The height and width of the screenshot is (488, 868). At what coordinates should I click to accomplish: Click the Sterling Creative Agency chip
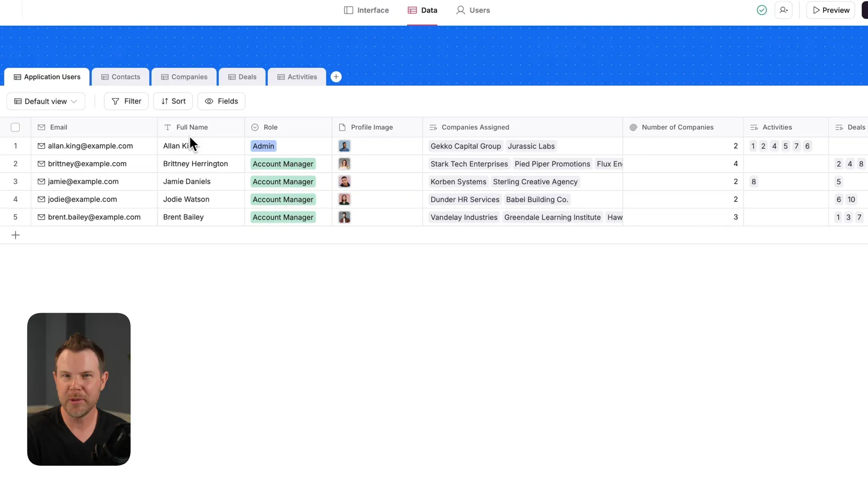[x=535, y=182]
